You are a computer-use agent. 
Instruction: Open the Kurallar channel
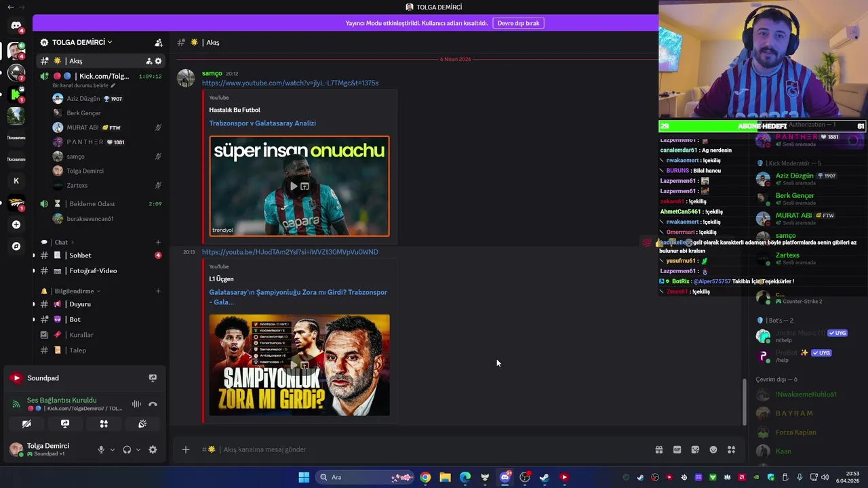click(100, 335)
